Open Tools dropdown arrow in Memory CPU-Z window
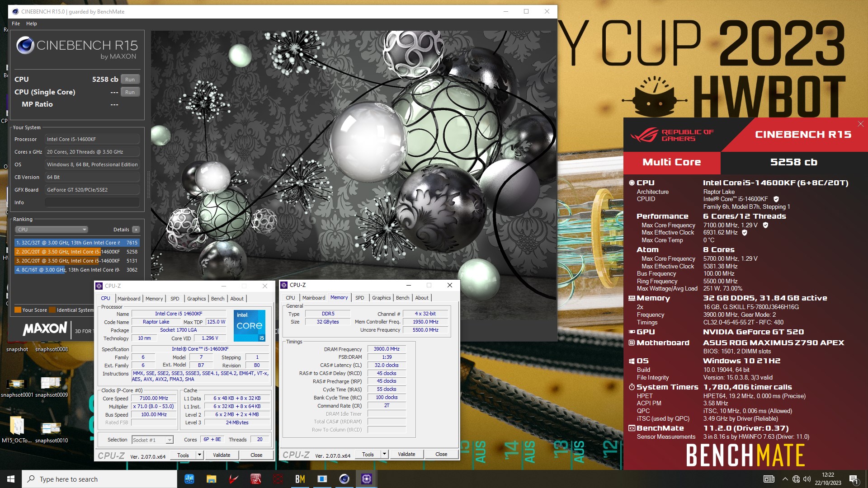This screenshot has height=488, width=868. (384, 454)
